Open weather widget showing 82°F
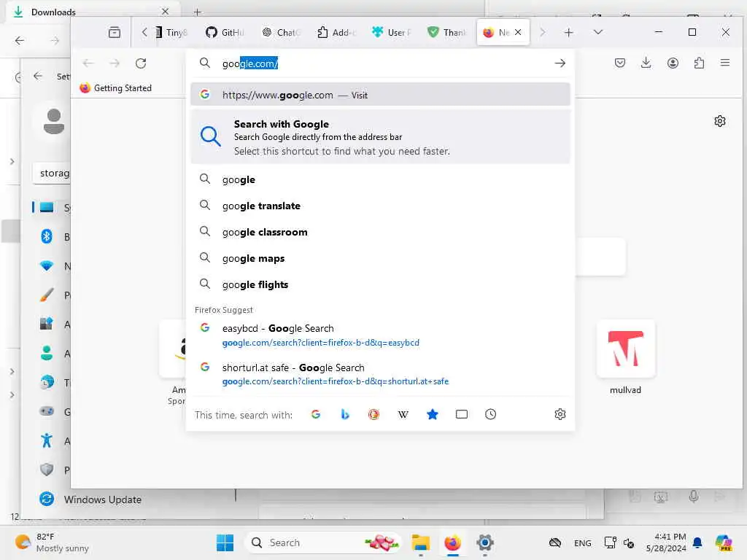747x560 pixels. [x=52, y=542]
